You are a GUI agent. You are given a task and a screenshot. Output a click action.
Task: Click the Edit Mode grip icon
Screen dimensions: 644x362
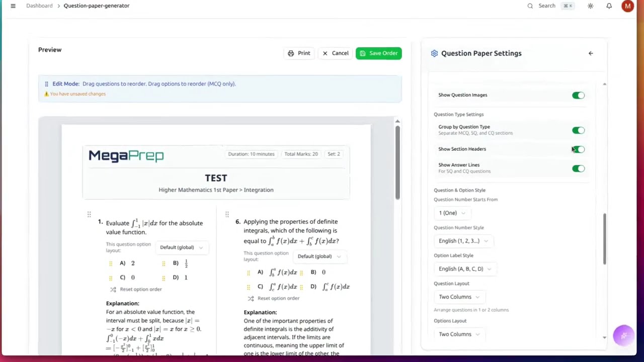tap(46, 84)
